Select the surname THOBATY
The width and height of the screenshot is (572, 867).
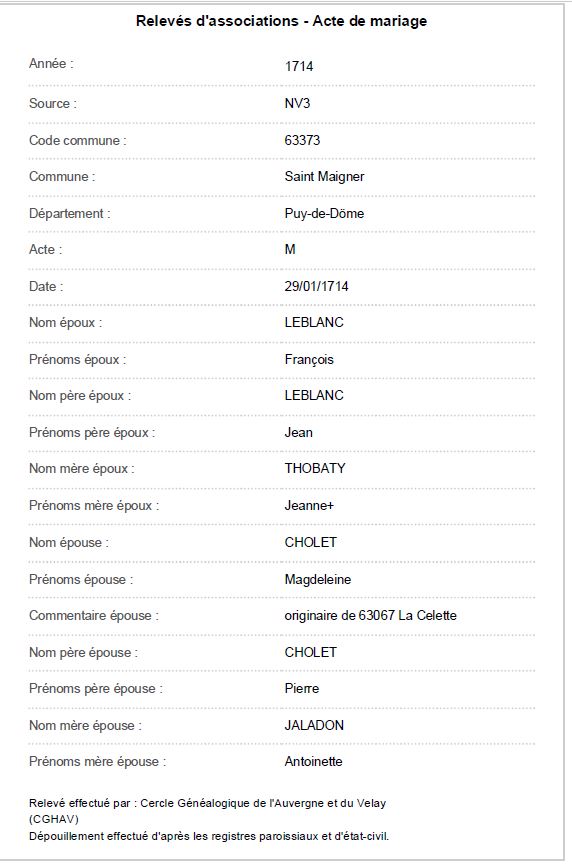315,468
